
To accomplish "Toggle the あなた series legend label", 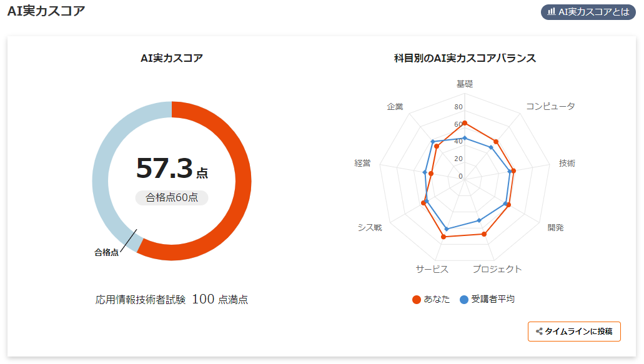I will click(437, 300).
